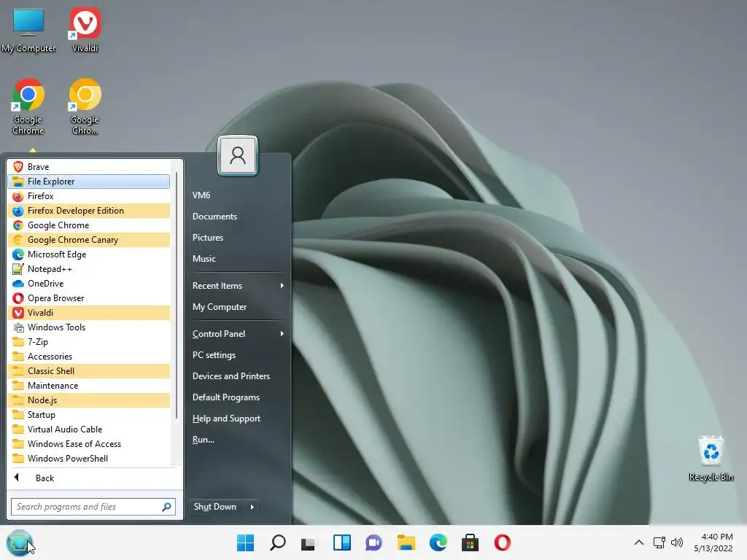Expand the Windows PowerShell folder
The height and width of the screenshot is (560, 747).
click(88, 459)
